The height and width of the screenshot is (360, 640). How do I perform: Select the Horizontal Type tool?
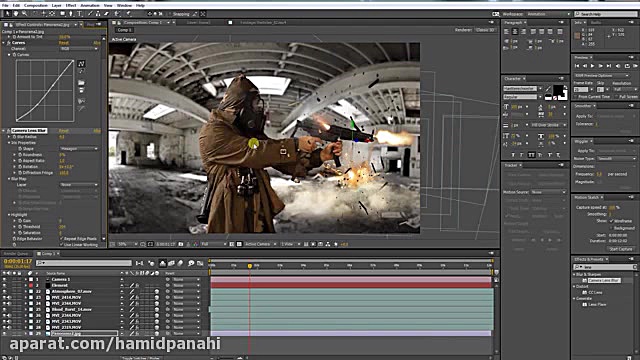tap(80, 14)
